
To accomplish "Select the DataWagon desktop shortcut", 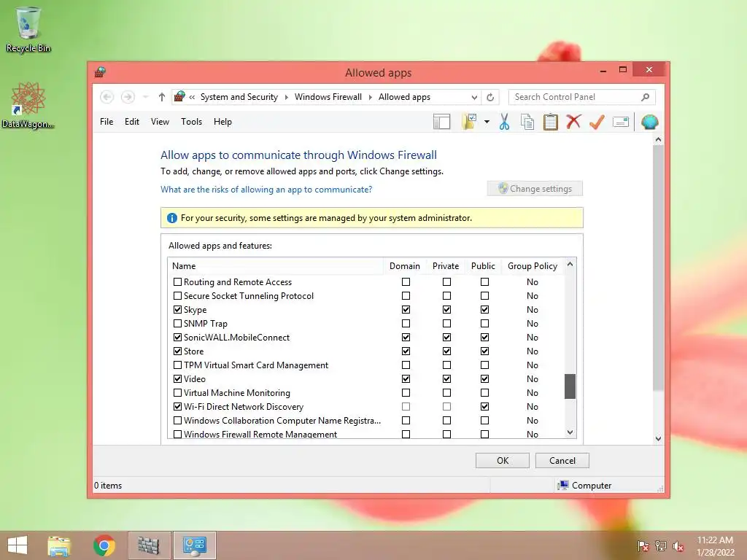I will pos(28,105).
